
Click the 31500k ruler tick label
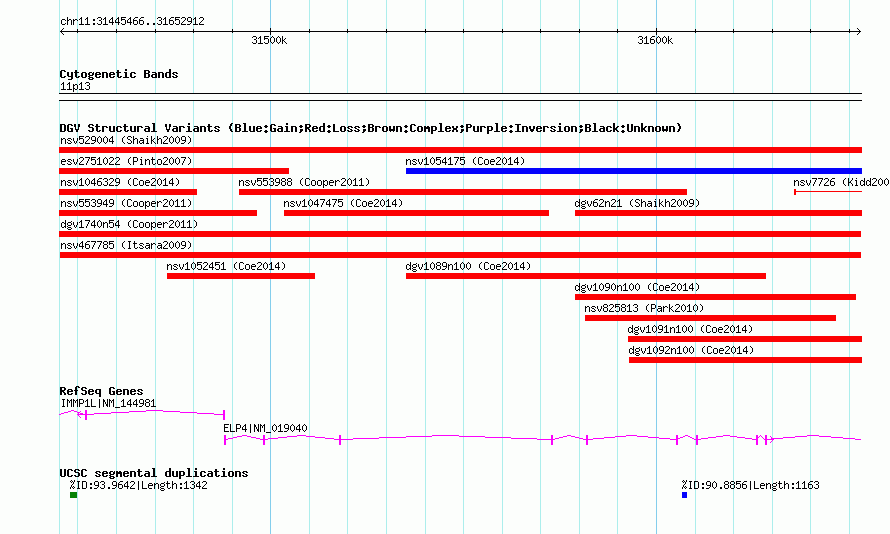click(x=269, y=40)
